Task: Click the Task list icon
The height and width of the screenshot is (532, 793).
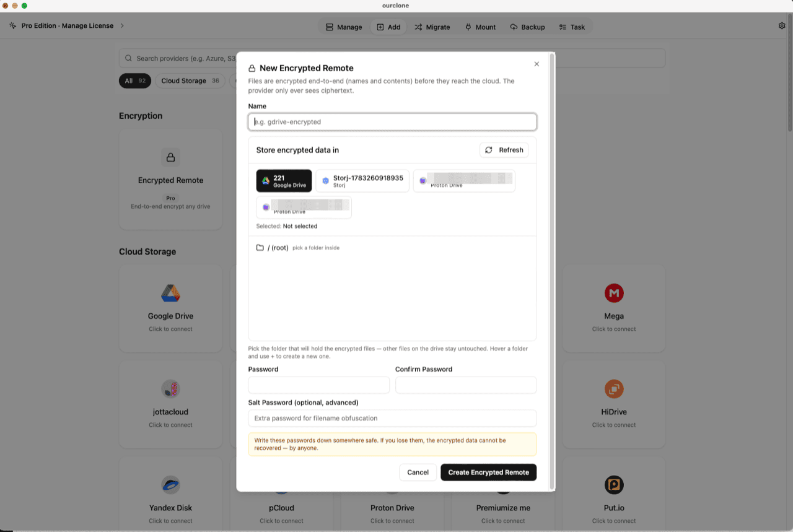Action: point(563,27)
